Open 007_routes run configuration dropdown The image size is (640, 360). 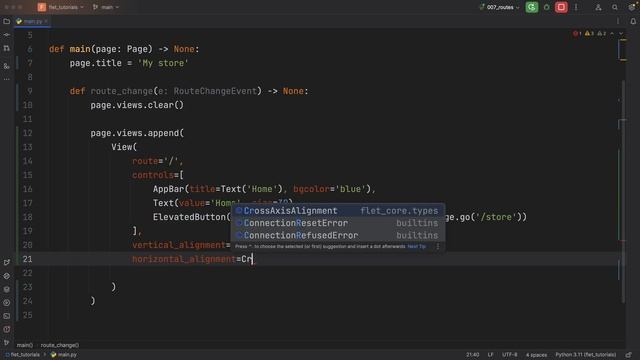499,7
